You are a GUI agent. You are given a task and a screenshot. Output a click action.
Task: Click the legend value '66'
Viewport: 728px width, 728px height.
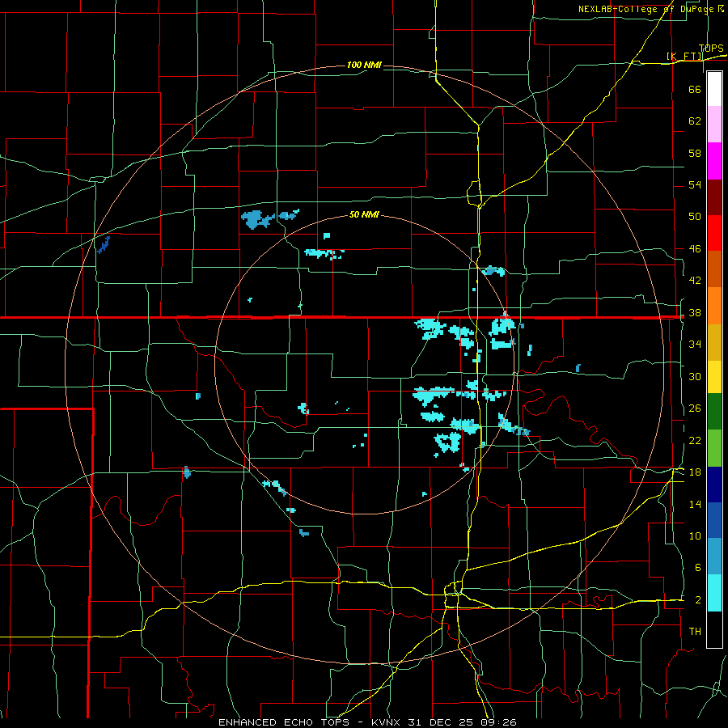[x=695, y=89]
